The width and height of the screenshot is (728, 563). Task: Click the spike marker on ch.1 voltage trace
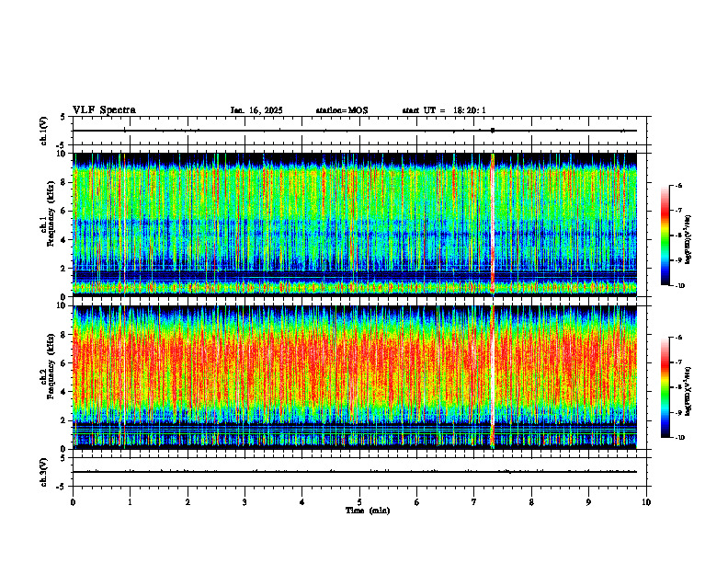(493, 131)
